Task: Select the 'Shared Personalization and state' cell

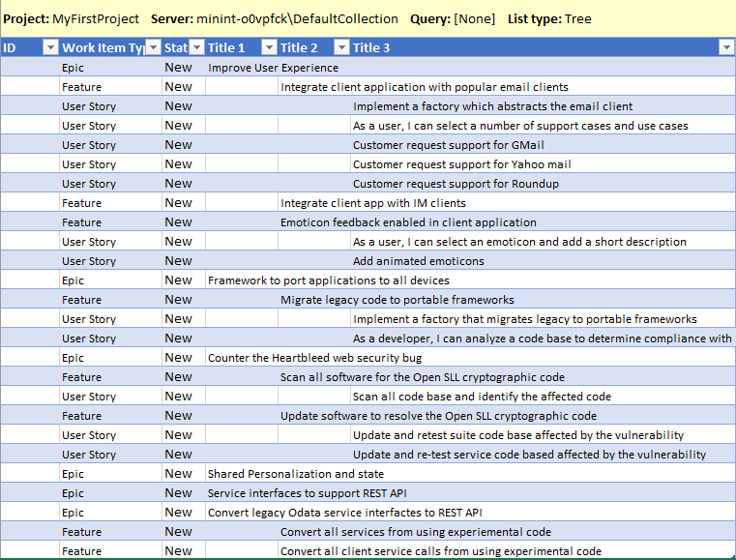Action: (x=295, y=474)
